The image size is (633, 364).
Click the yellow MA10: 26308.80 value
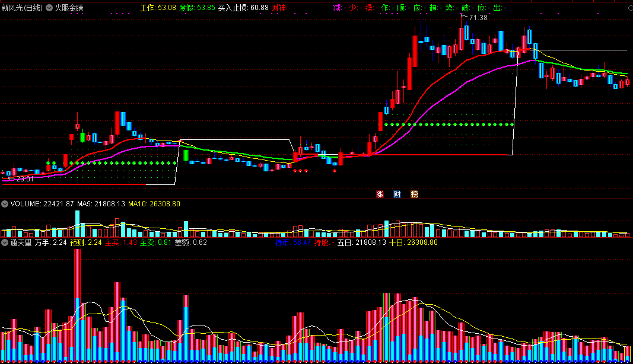tap(154, 204)
